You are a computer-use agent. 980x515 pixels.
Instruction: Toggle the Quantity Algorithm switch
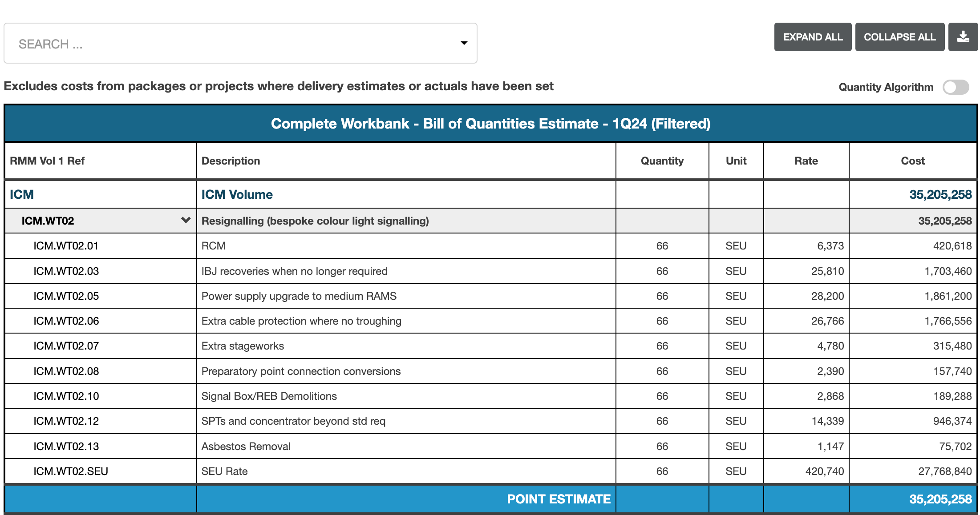coord(955,87)
